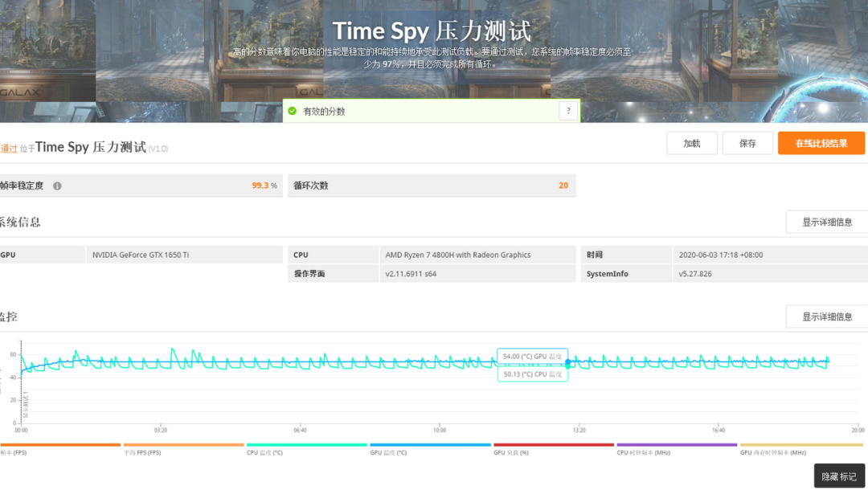
Task: Click the 06:40 time axis label
Action: 300,431
